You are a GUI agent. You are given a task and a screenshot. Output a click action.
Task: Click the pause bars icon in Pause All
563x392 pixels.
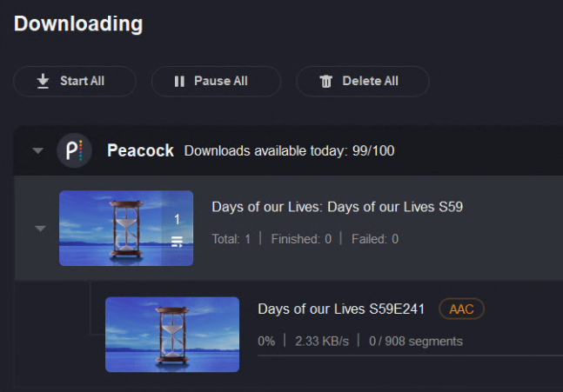[179, 82]
